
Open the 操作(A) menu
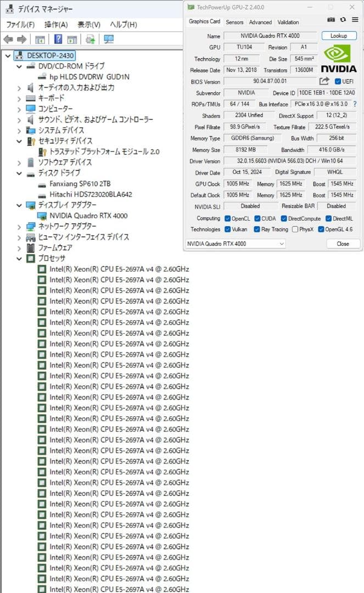56,25
